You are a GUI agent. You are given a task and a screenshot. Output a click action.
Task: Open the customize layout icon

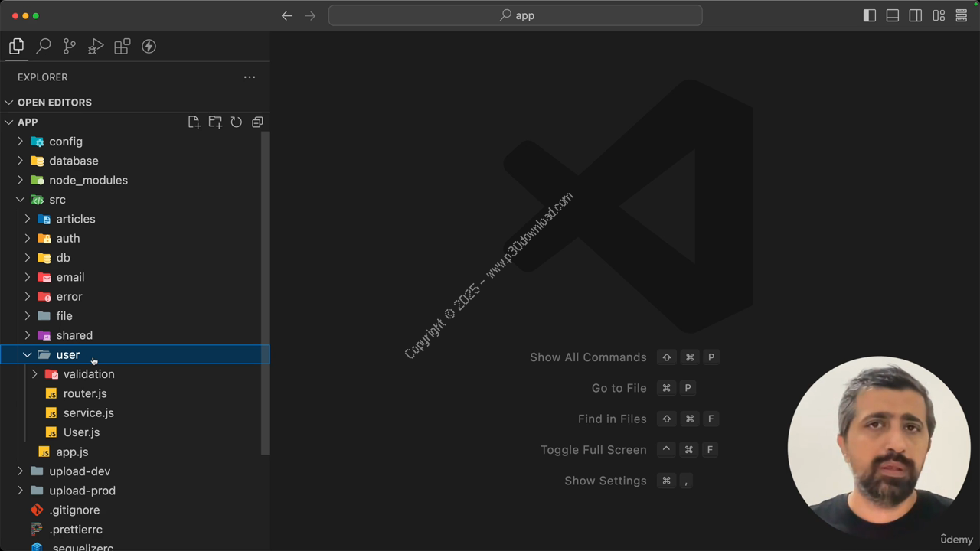click(939, 15)
